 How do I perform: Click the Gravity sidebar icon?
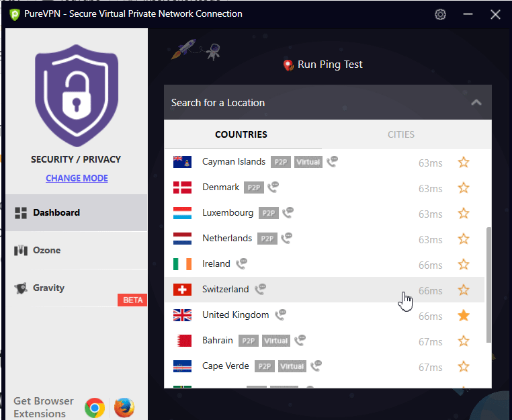point(21,288)
